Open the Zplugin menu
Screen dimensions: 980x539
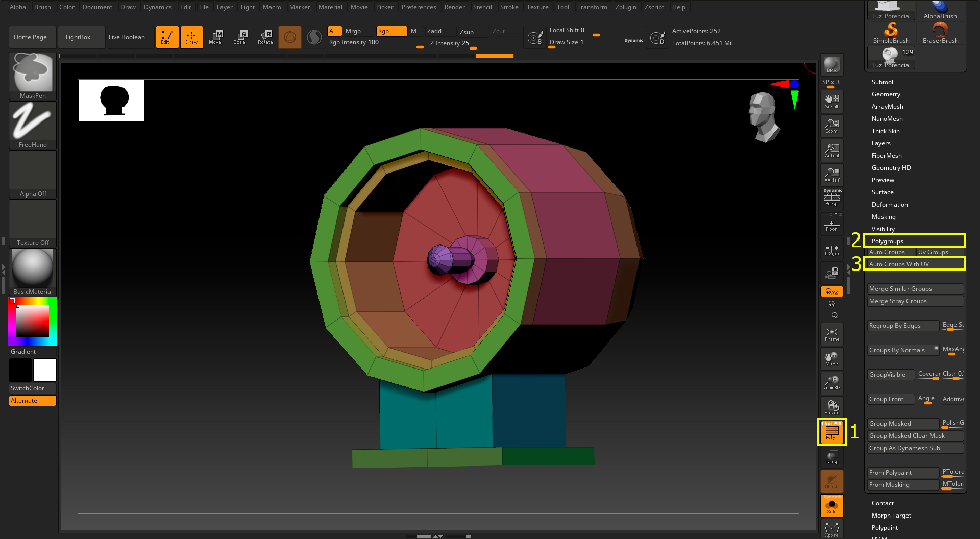tap(625, 7)
